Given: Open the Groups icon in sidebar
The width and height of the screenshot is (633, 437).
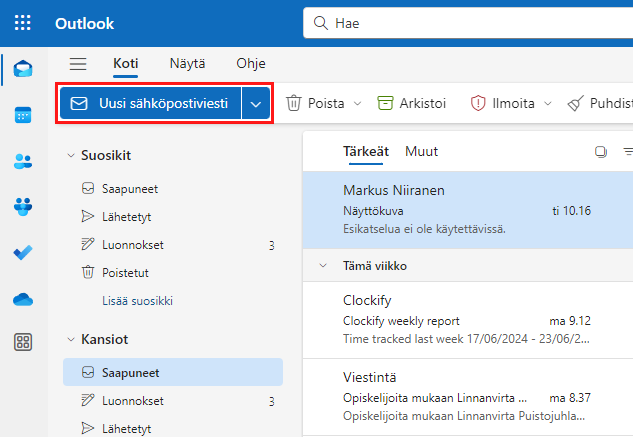Looking at the screenshot, I should click(x=23, y=207).
